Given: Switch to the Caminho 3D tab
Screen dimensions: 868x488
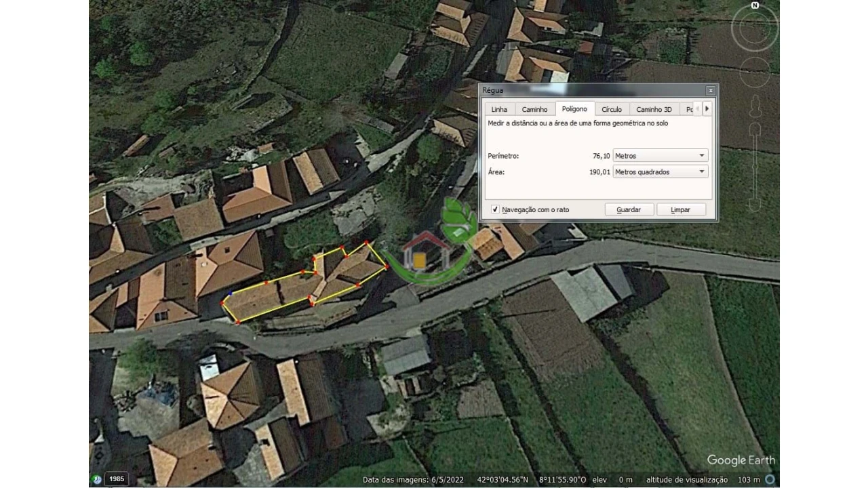Looking at the screenshot, I should click(x=654, y=109).
